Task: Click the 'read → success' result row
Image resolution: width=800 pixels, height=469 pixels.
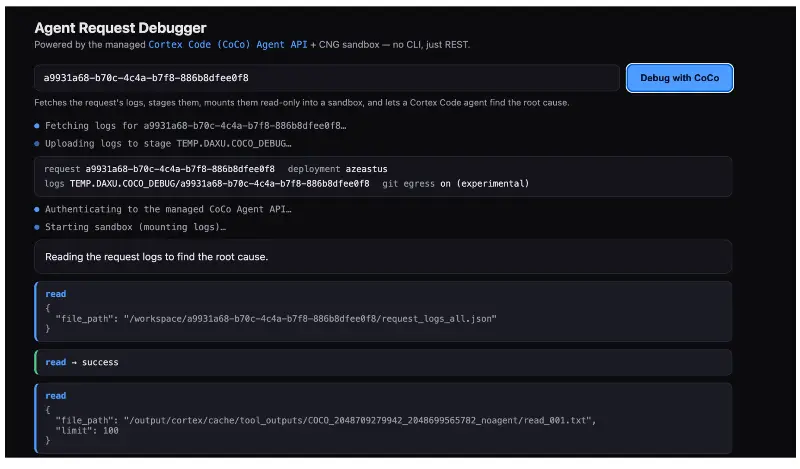Action: 383,362
